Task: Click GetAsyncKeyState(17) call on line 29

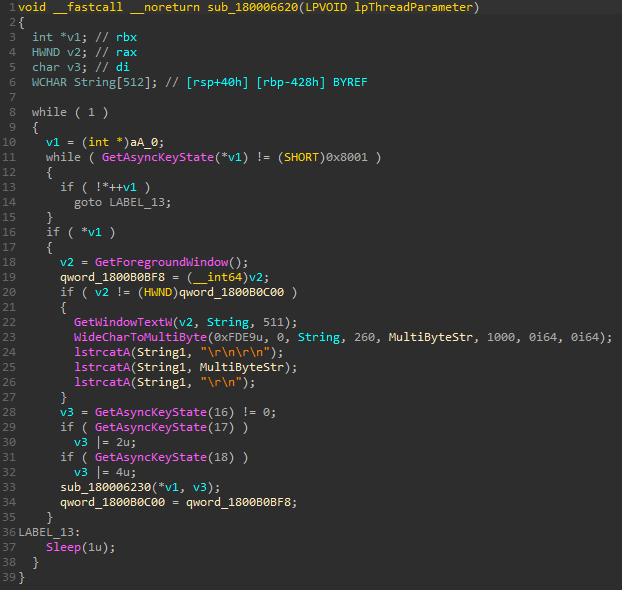Action: [x=164, y=427]
